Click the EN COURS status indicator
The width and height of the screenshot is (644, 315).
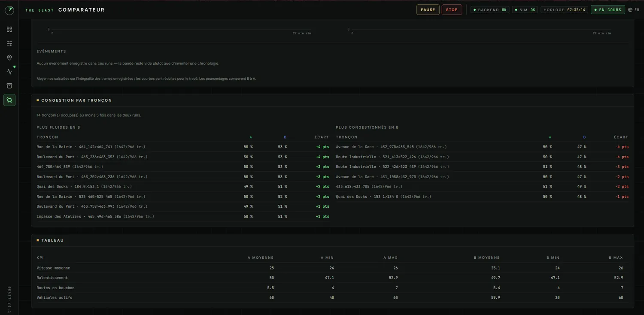(608, 10)
